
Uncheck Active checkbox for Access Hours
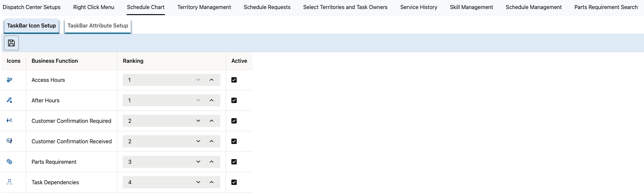click(x=234, y=80)
